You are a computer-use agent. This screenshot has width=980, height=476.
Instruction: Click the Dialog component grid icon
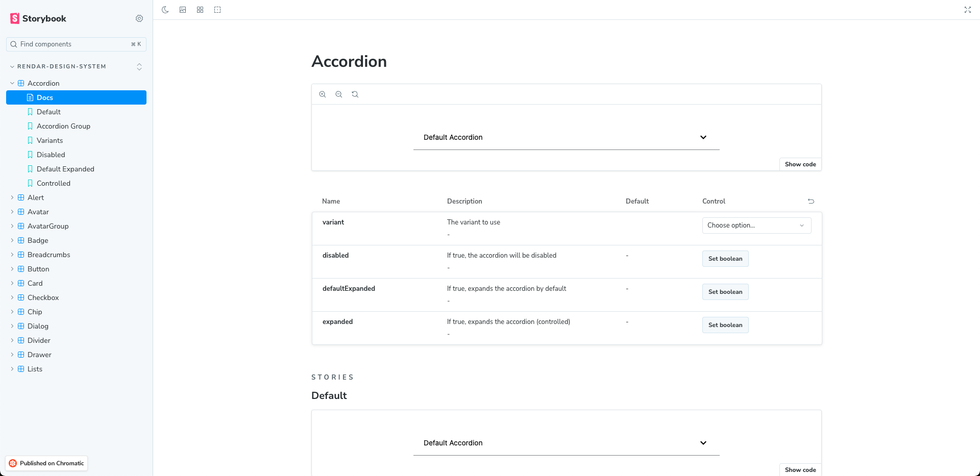(x=21, y=326)
